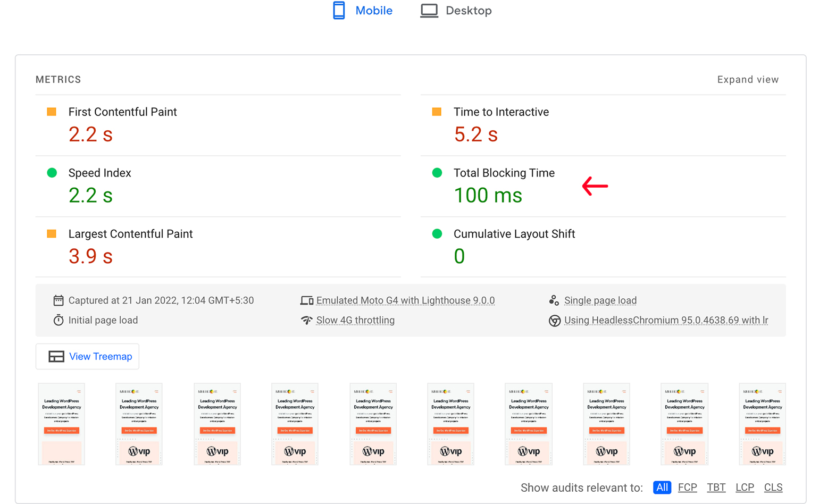Click the device icon beside Emulated Moto G4
Screen dimensions: 819x504
point(306,301)
